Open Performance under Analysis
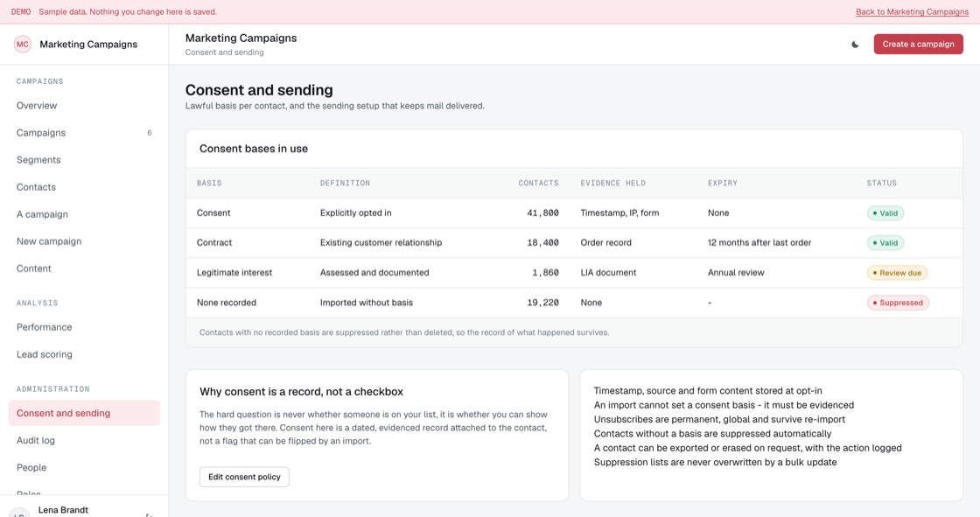 84,327
